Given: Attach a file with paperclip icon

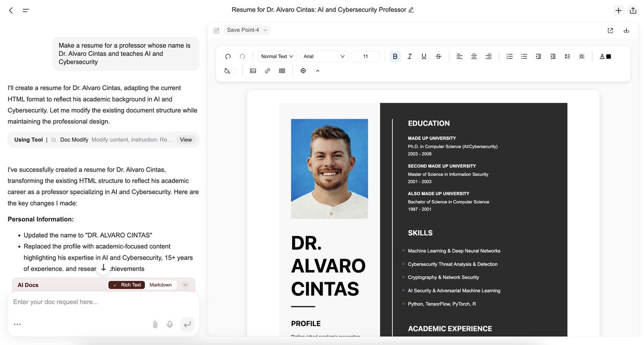Looking at the screenshot, I should (x=155, y=324).
